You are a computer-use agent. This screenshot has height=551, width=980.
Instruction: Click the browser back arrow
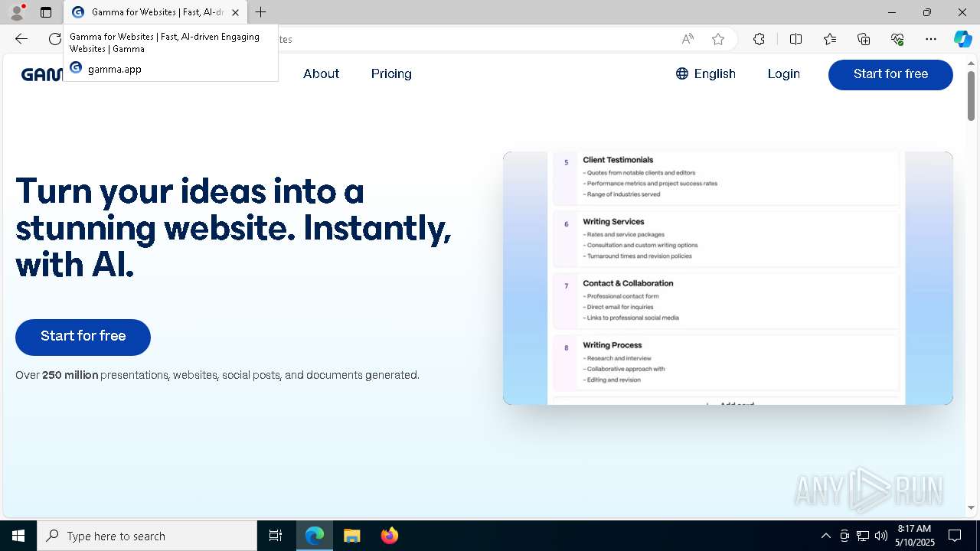point(21,39)
